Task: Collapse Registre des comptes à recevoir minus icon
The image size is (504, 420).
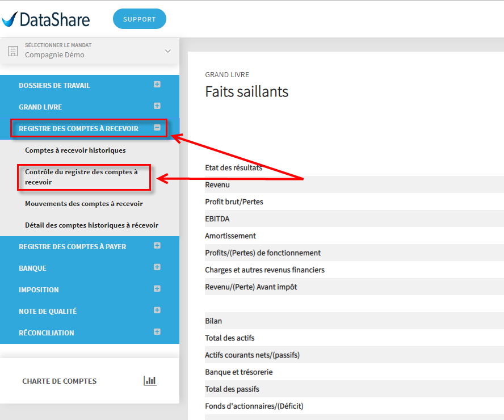Action: coord(157,128)
